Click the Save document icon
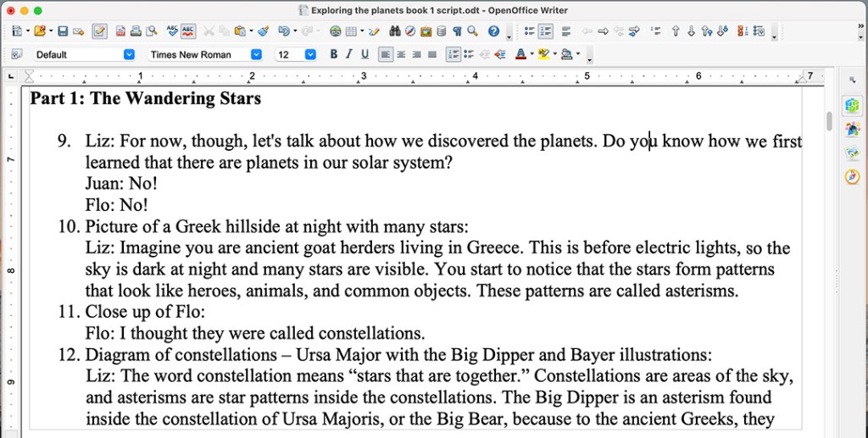Viewport: 868px width, 438px height. tap(63, 31)
